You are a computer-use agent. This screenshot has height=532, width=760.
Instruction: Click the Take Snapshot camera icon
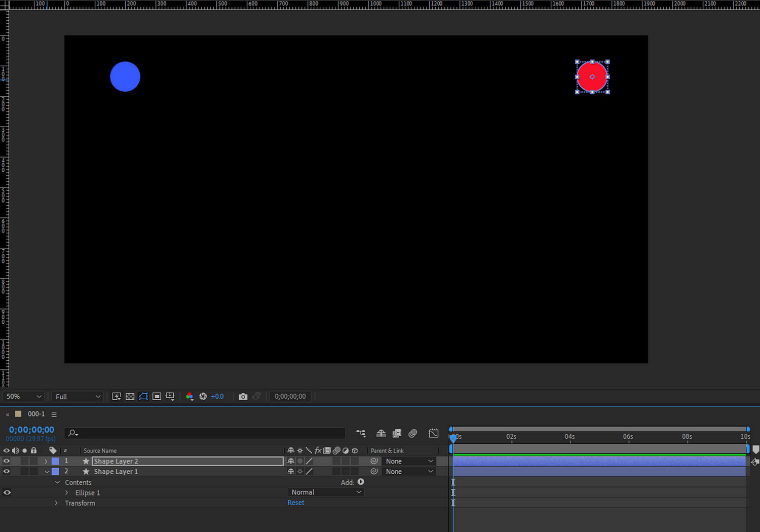(243, 396)
